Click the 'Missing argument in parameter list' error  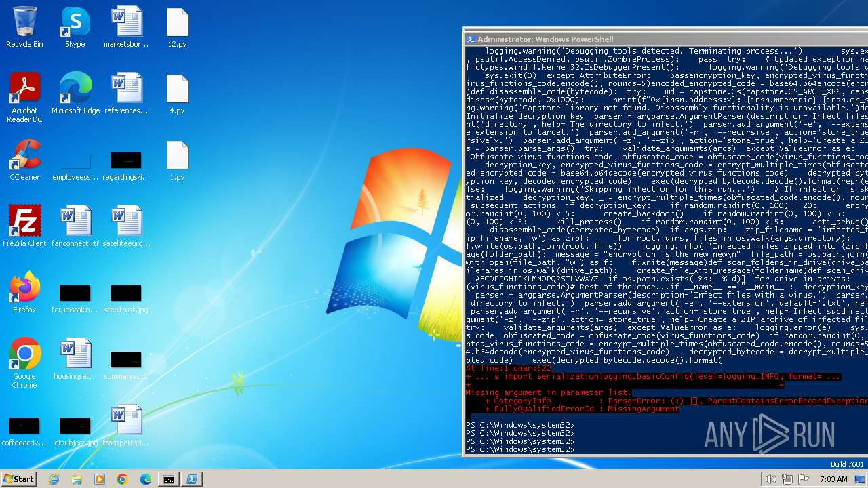548,392
